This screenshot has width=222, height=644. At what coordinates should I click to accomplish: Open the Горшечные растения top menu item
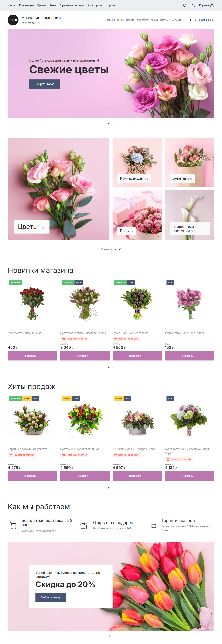tap(72, 5)
